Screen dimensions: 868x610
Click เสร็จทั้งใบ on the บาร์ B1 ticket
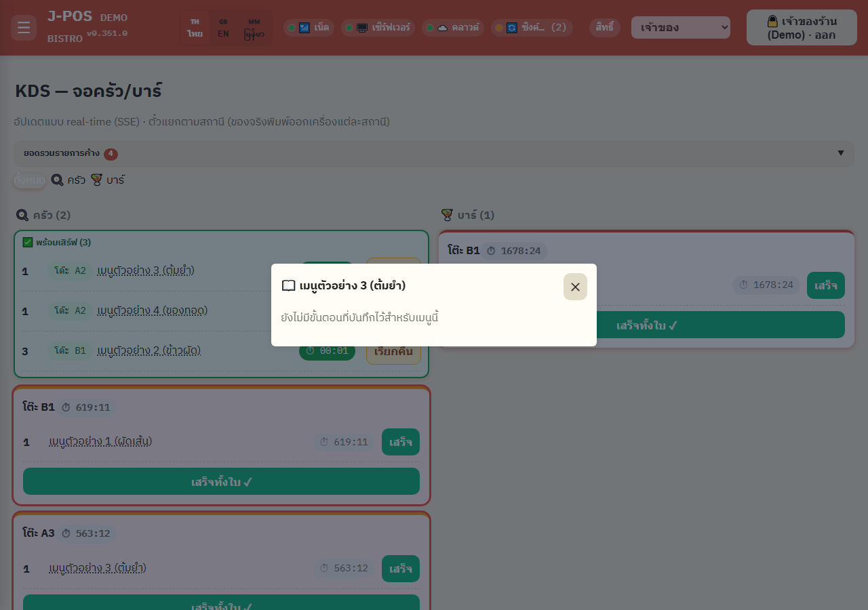point(646,325)
